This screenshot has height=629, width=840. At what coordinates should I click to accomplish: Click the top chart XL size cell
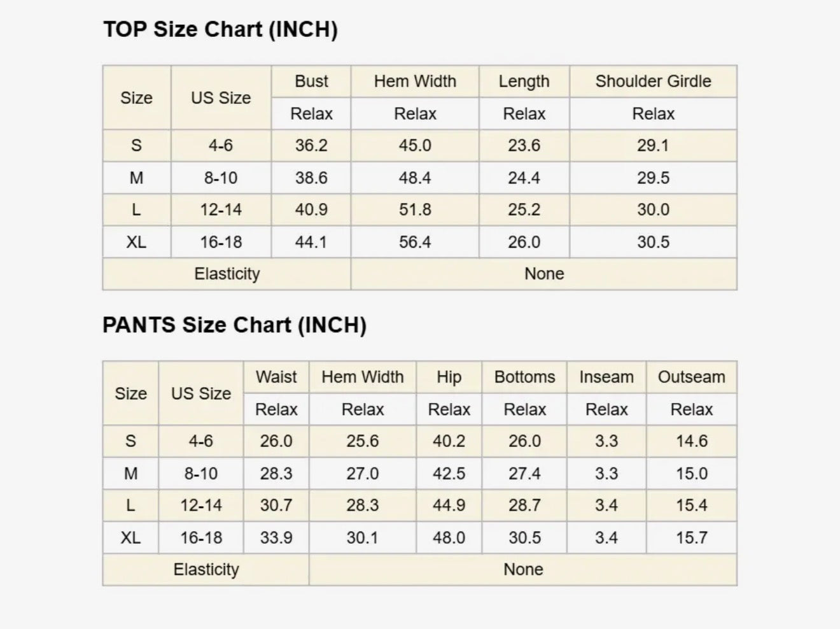coord(136,242)
